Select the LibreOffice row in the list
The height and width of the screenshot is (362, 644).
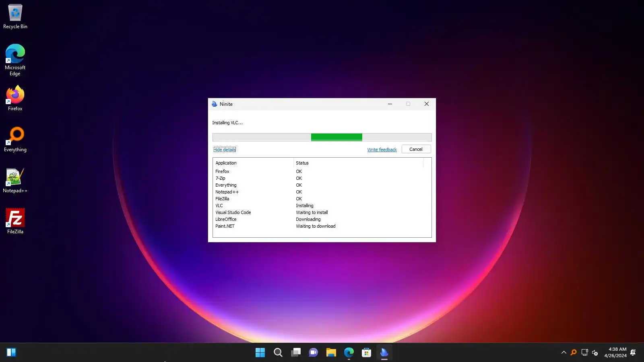click(322, 220)
